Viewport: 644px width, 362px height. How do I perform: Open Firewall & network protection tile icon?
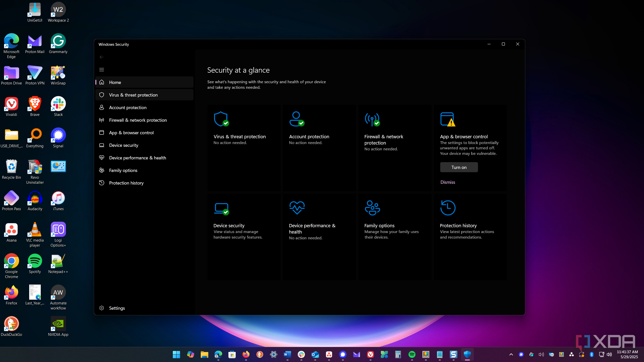point(372,119)
